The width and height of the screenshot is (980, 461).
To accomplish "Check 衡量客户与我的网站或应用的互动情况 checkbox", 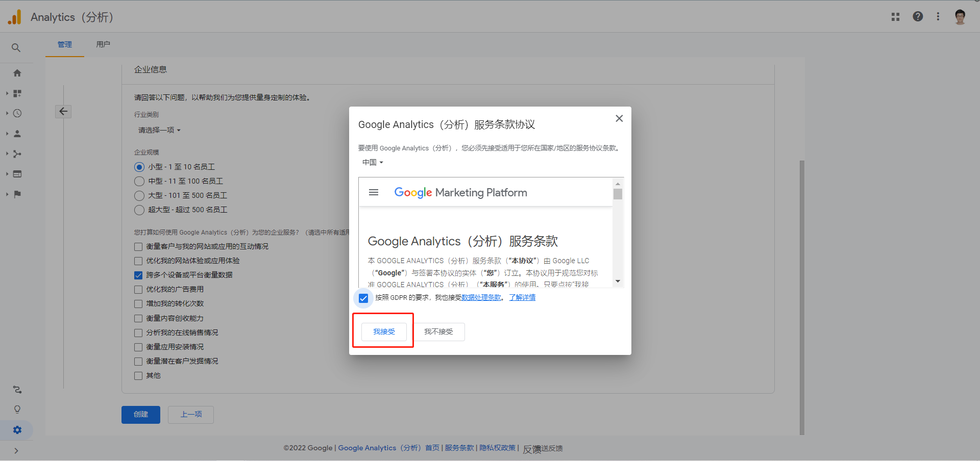I will (138, 247).
